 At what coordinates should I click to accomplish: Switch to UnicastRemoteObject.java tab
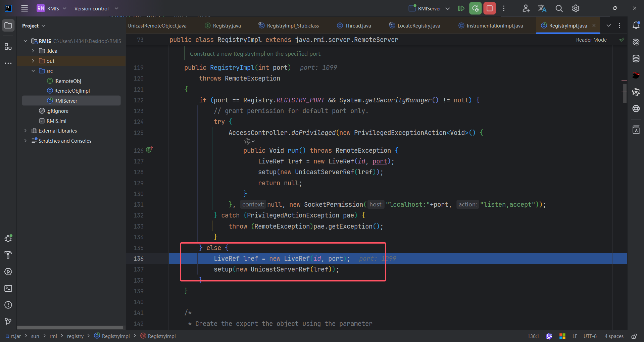coord(157,26)
